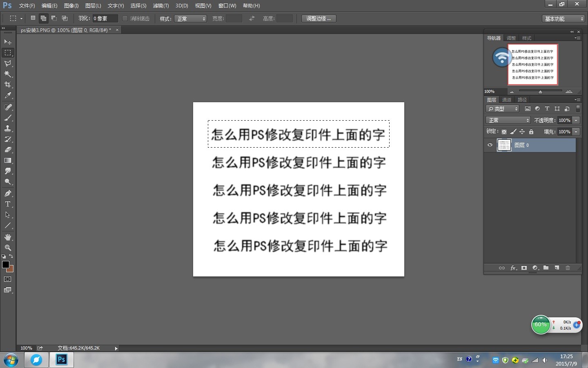This screenshot has height=368, width=588.
Task: Open the 滤镜 menu
Action: [160, 6]
